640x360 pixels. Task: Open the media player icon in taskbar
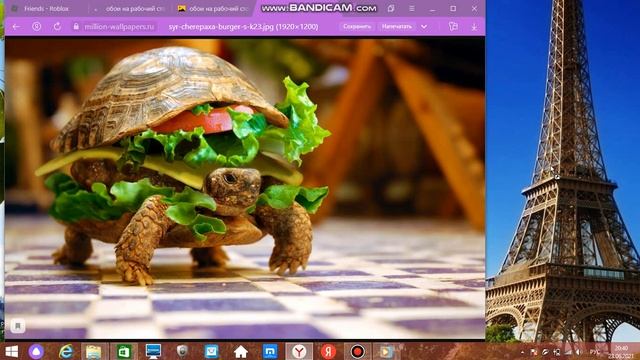(385, 351)
